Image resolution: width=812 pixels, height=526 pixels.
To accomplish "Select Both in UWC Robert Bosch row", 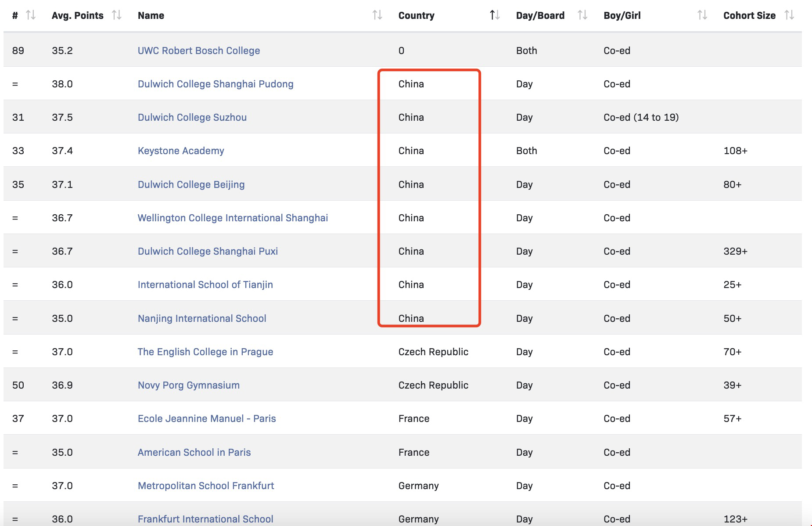I will 527,50.
